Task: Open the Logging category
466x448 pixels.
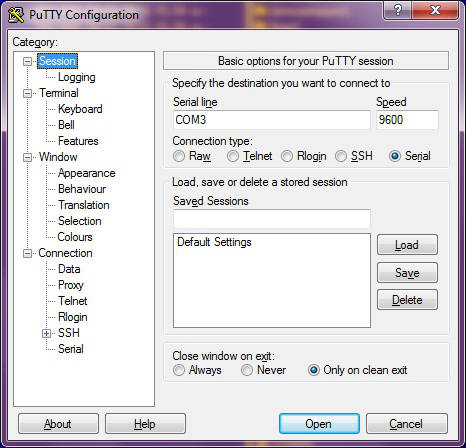Action: click(x=77, y=77)
